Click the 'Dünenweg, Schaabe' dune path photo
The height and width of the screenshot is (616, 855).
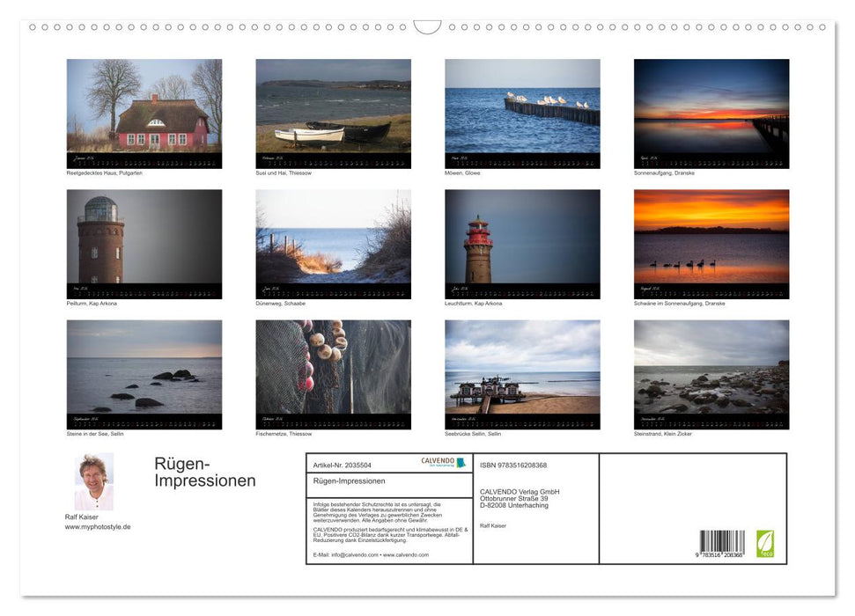tap(333, 244)
